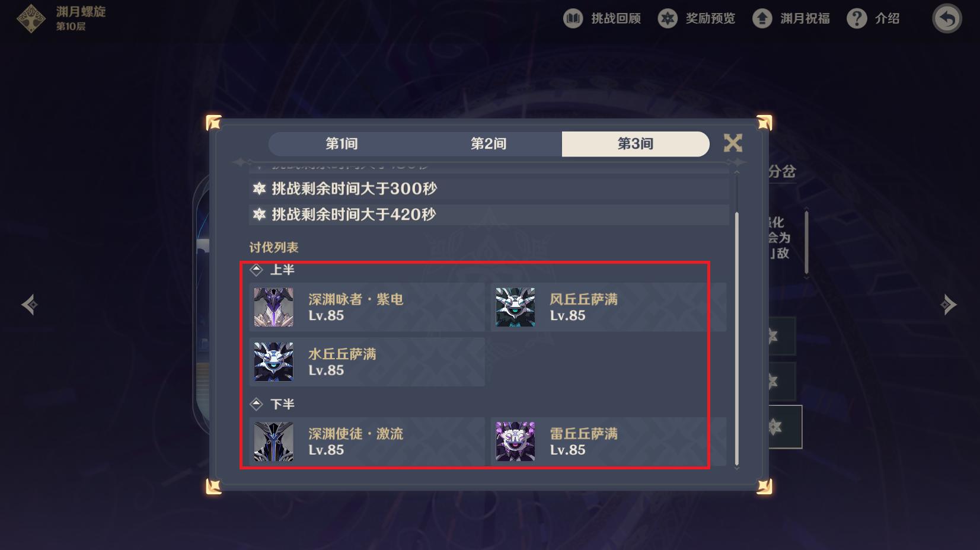Click the return arrow button
This screenshot has height=550, width=980.
point(947,19)
